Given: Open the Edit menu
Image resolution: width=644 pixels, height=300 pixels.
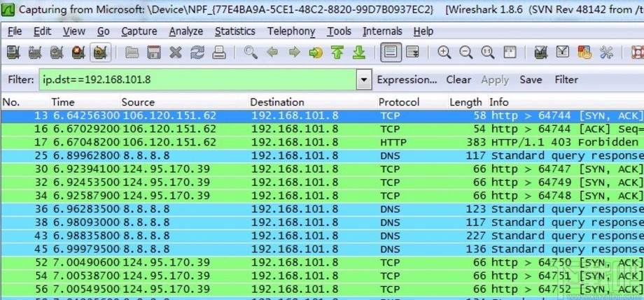Looking at the screenshot, I should (x=42, y=31).
